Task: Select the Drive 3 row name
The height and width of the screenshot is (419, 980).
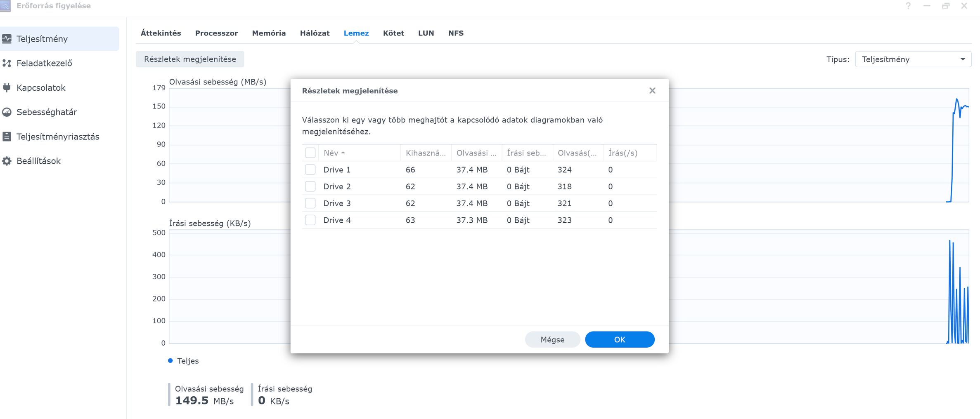Action: [337, 203]
